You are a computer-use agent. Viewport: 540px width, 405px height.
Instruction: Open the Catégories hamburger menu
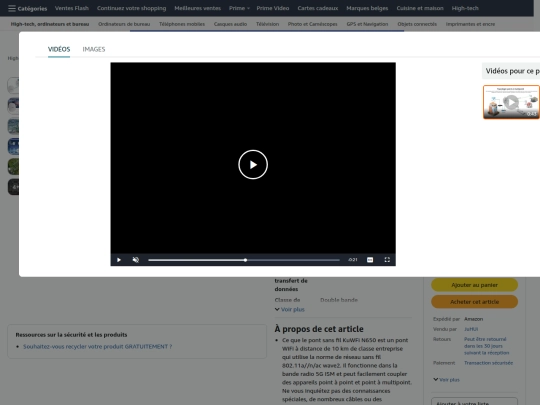[x=28, y=8]
